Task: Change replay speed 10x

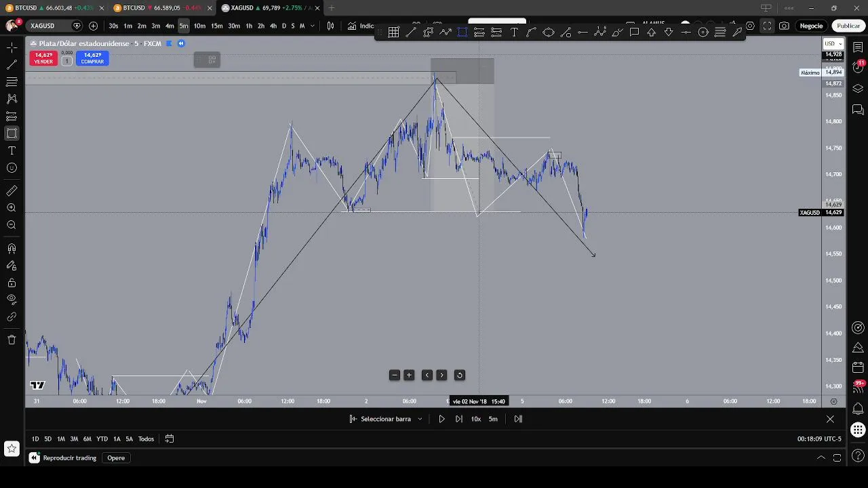Action: (x=476, y=419)
